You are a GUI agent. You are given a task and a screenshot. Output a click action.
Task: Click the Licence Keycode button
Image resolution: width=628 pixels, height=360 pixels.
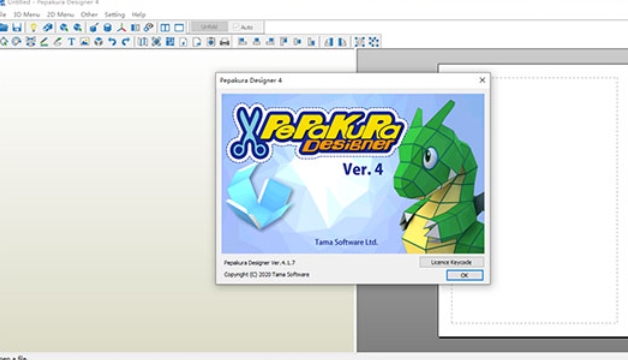[x=451, y=262]
